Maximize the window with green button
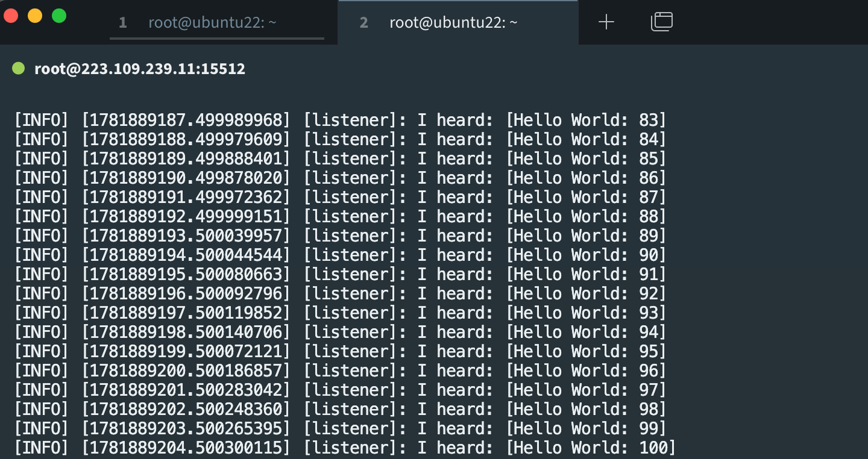 coord(59,16)
